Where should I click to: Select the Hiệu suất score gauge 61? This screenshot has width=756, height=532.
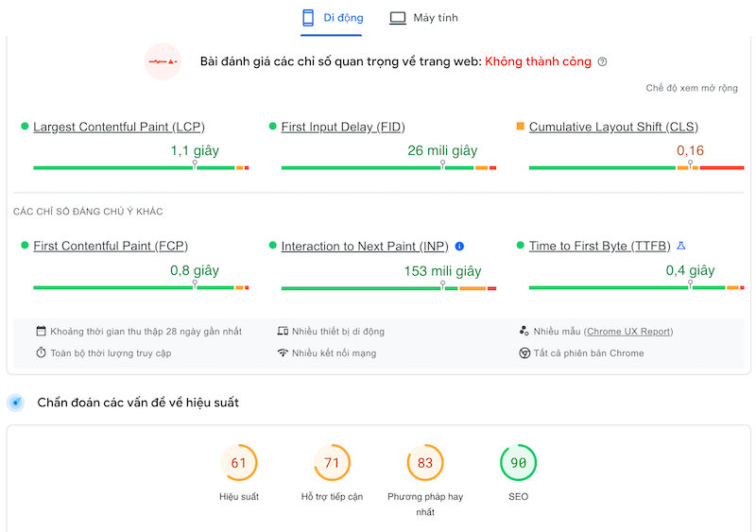[x=238, y=463]
